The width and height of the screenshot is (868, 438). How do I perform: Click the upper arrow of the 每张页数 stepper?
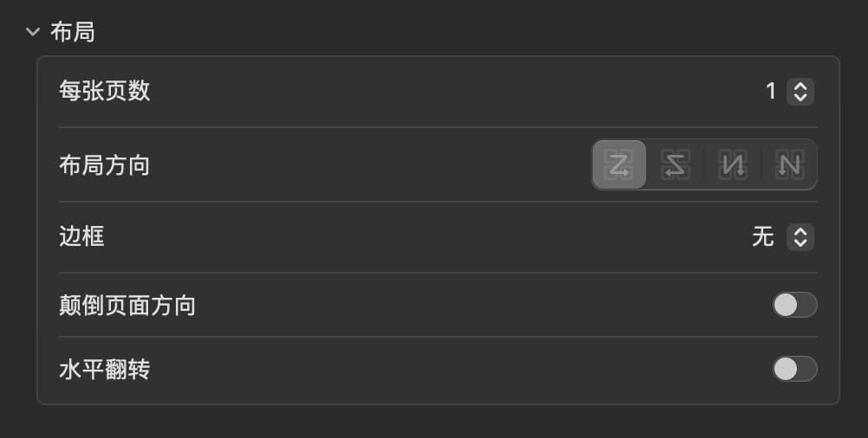(x=800, y=87)
